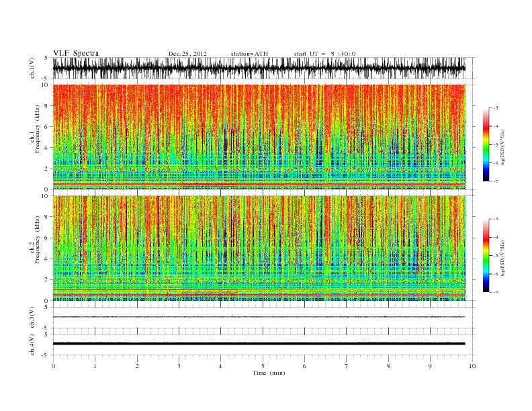Image resolution: width=532 pixels, height=411 pixels.
Task: Click inside the ch.2 spectrogram panel
Action: [x=259, y=248]
